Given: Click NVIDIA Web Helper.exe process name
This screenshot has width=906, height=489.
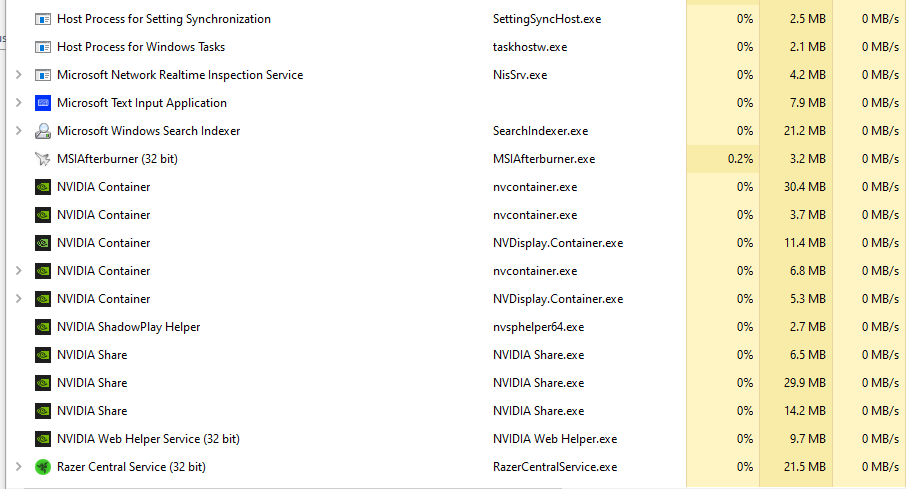Looking at the screenshot, I should pyautogui.click(x=555, y=439).
